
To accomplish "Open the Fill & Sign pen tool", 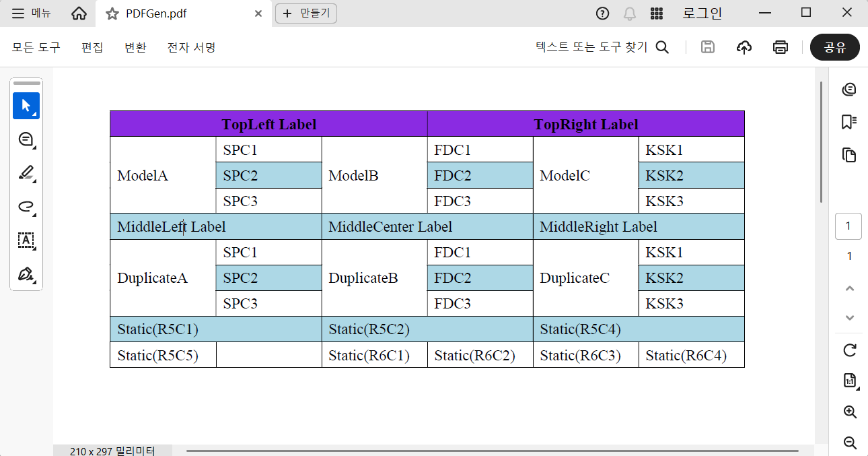I will click(x=26, y=274).
